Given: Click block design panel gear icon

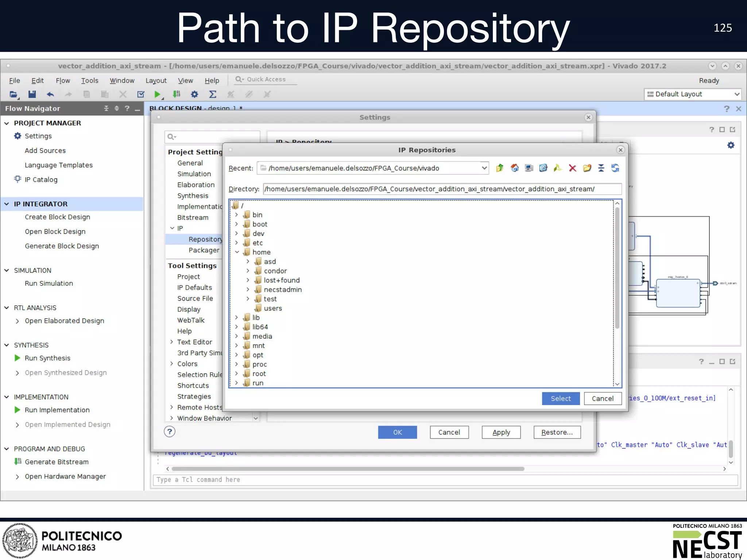Looking at the screenshot, I should 731,145.
